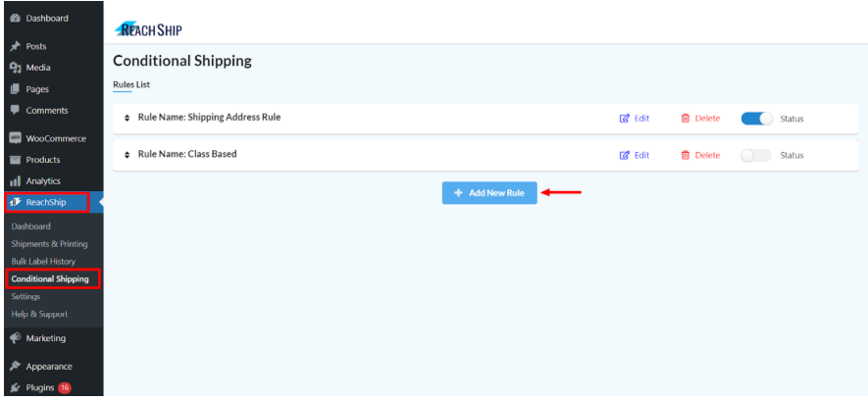Screen dimensions: 868x400
Task: Click trash icon for Class Based rule
Action: click(x=686, y=156)
